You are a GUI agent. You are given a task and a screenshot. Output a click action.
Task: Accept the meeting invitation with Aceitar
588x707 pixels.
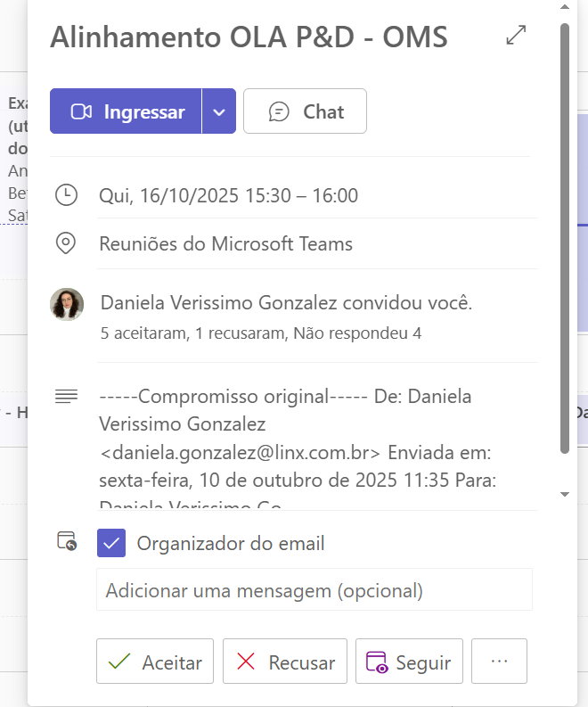click(155, 662)
